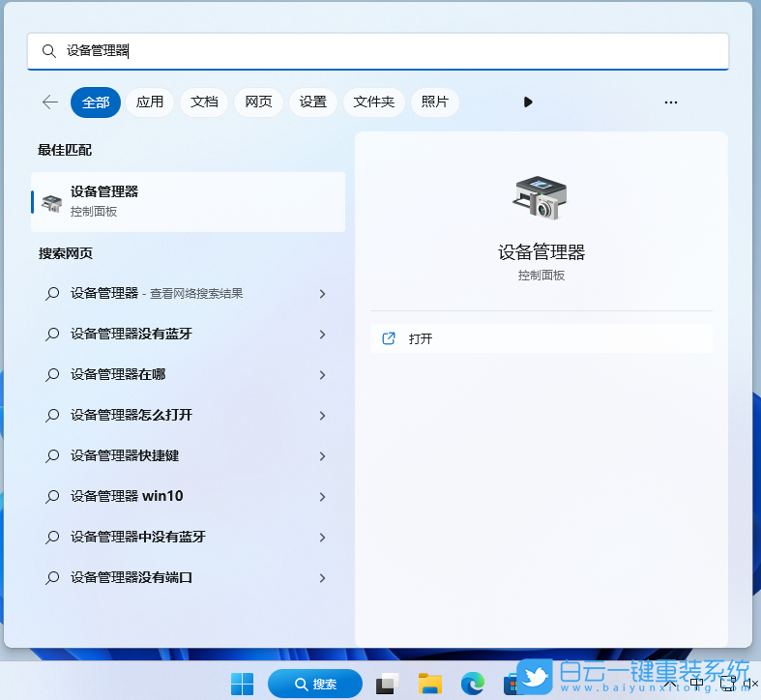Expand chevron for 查看网络搜索结果 row

tap(322, 294)
